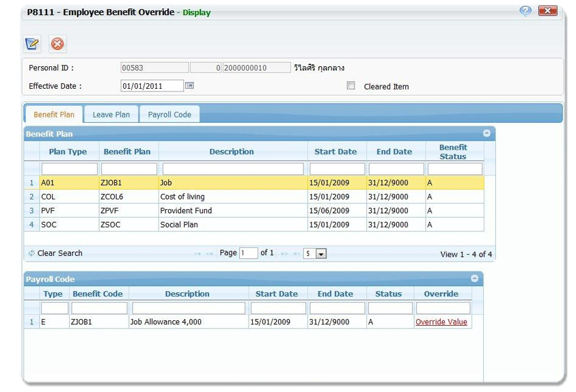Switch to the Leave Plan tab
Image resolution: width=576 pixels, height=392 pixels.
click(111, 115)
